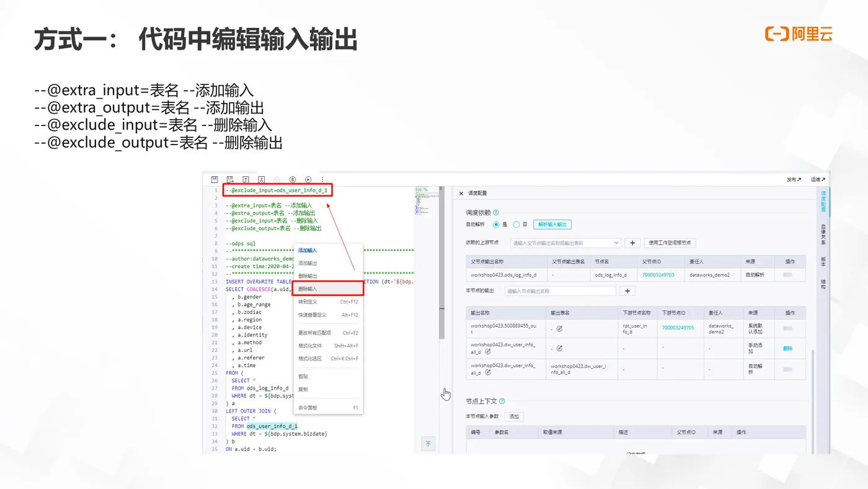Image resolution: width=868 pixels, height=489 pixels.
Task: Click the save-as icon beside the save icon
Action: [230, 179]
